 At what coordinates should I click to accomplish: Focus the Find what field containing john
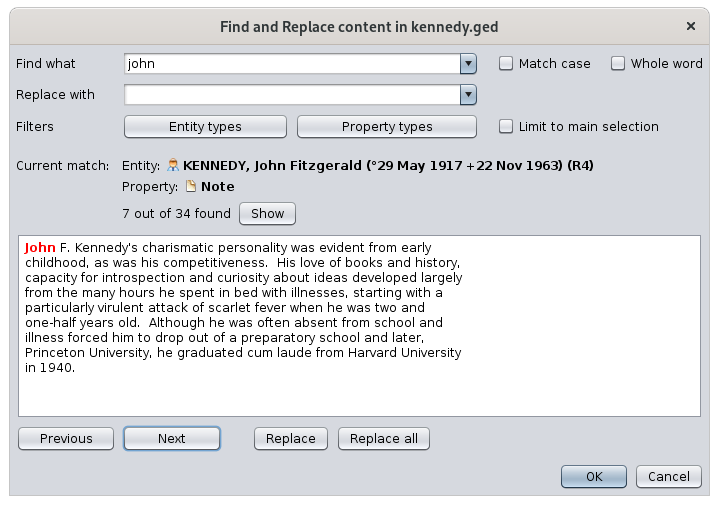point(292,64)
